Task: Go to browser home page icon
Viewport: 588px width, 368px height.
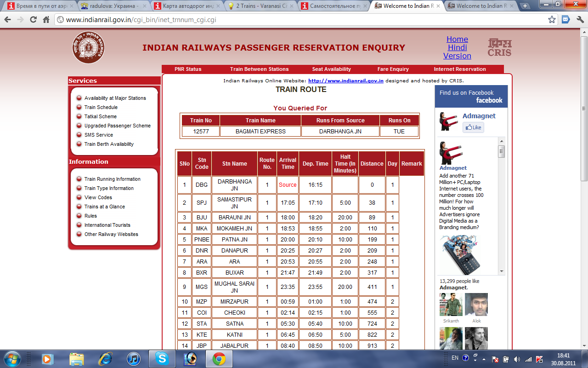Action: (46, 20)
